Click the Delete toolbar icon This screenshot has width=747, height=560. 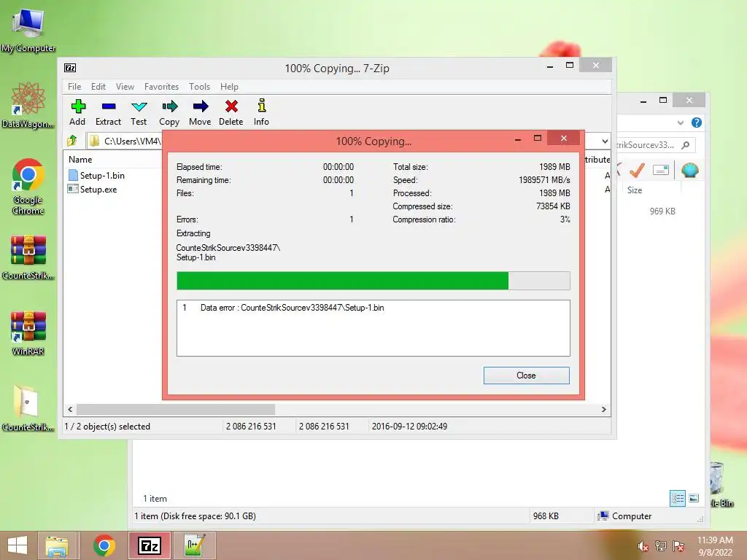[231, 106]
